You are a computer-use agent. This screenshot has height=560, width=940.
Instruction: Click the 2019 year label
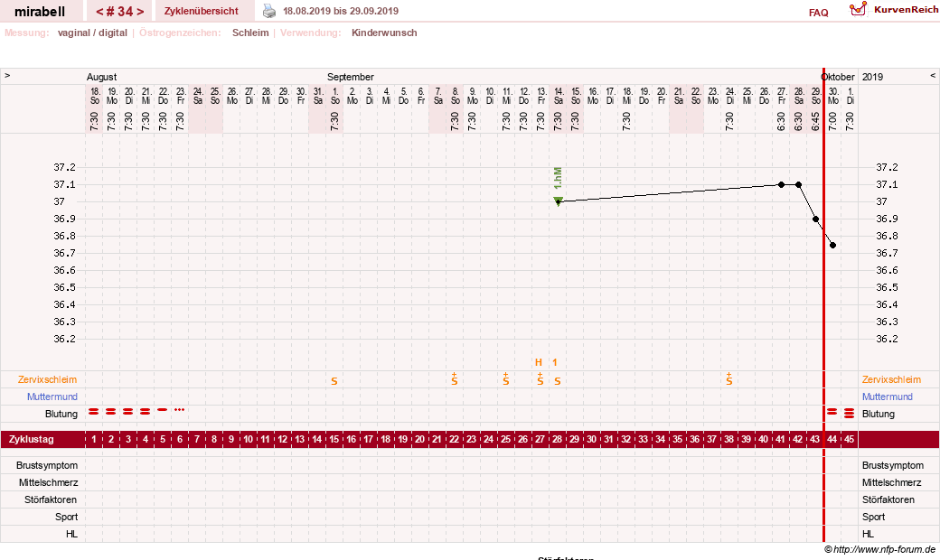pos(873,77)
